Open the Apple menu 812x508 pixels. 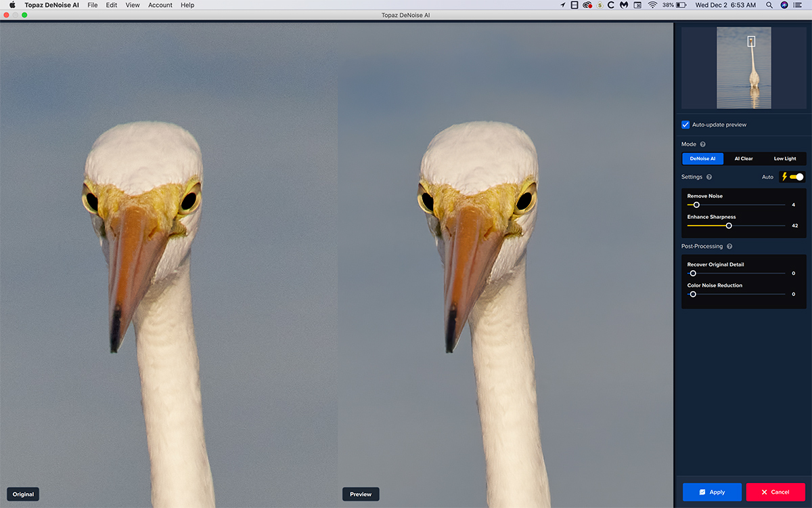click(12, 5)
